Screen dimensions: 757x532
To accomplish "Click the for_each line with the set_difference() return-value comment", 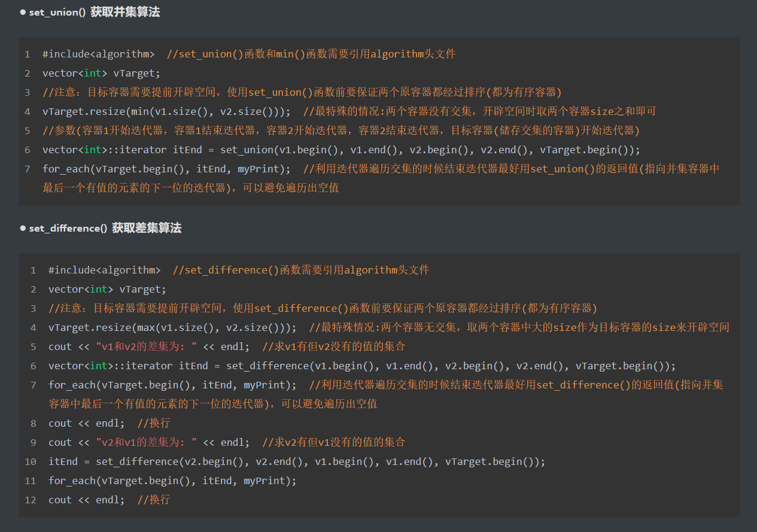I will (386, 394).
